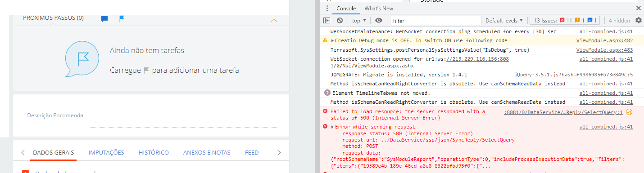Open the Imputações tab
This screenshot has height=173, width=644.
[106, 153]
